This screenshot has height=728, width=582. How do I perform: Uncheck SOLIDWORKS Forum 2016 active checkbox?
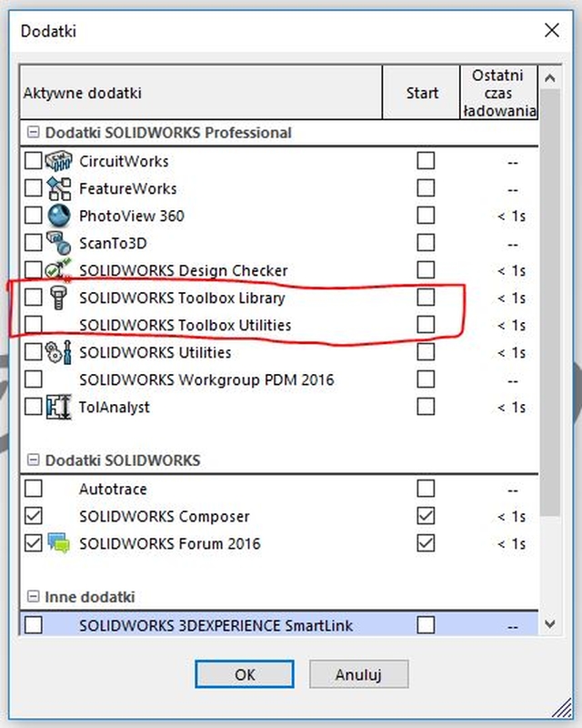coord(33,543)
